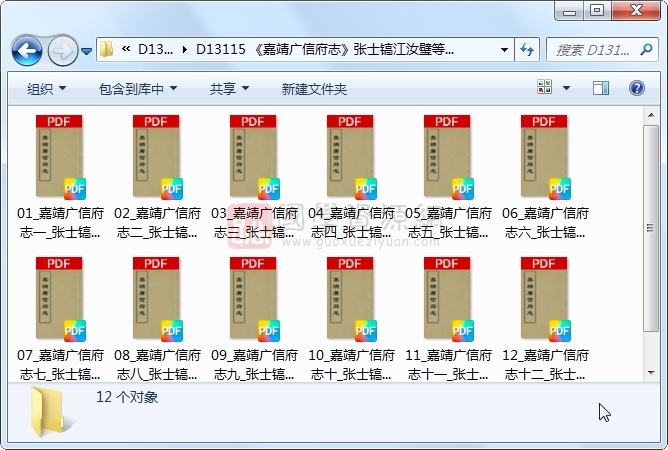Click the 12 个对象 status text
The image size is (668, 450).
pos(127,397)
